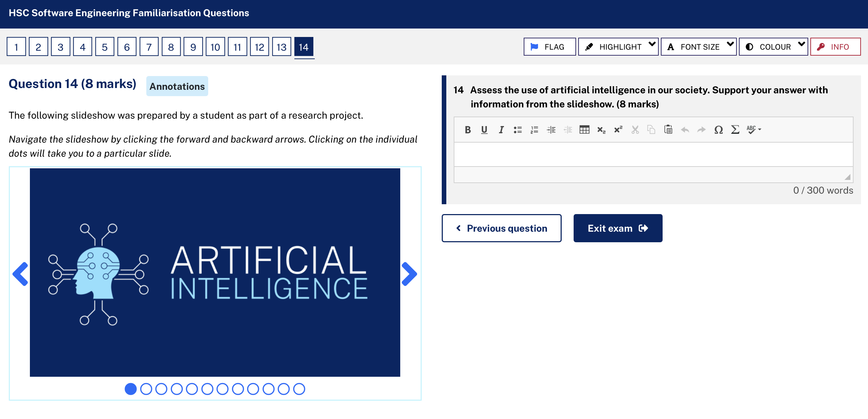This screenshot has width=868, height=419.
Task: Open the Font Size dropdown
Action: (698, 46)
